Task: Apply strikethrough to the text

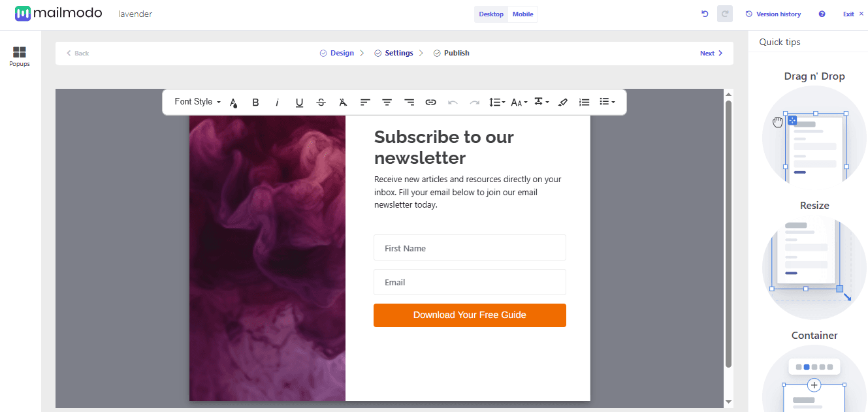Action: point(321,102)
